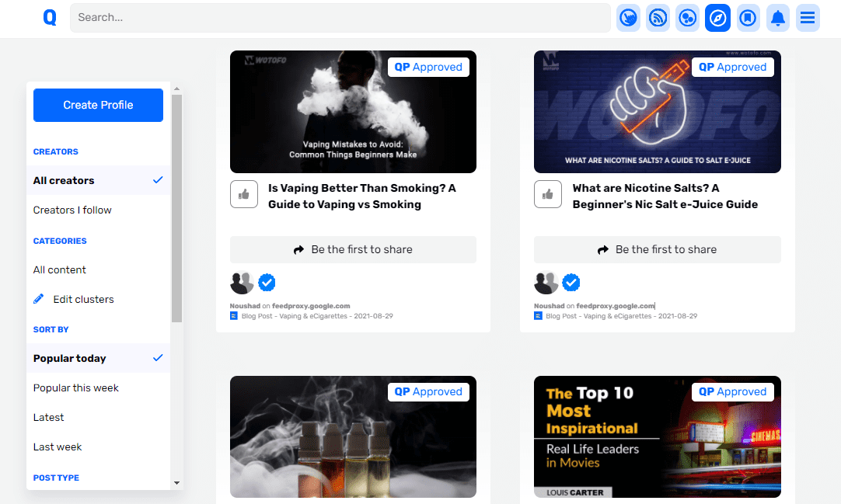Click 'CREATORS' section heading
841x504 pixels.
click(x=56, y=151)
